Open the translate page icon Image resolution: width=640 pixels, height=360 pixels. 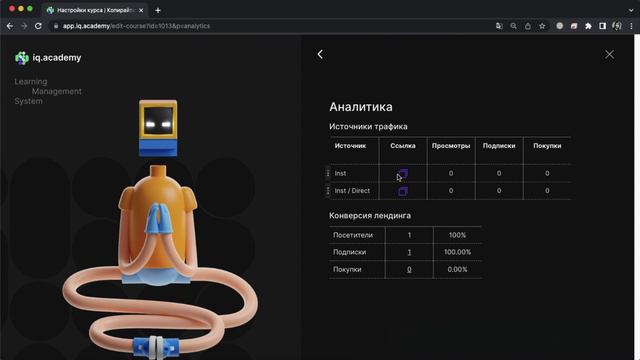click(x=499, y=26)
